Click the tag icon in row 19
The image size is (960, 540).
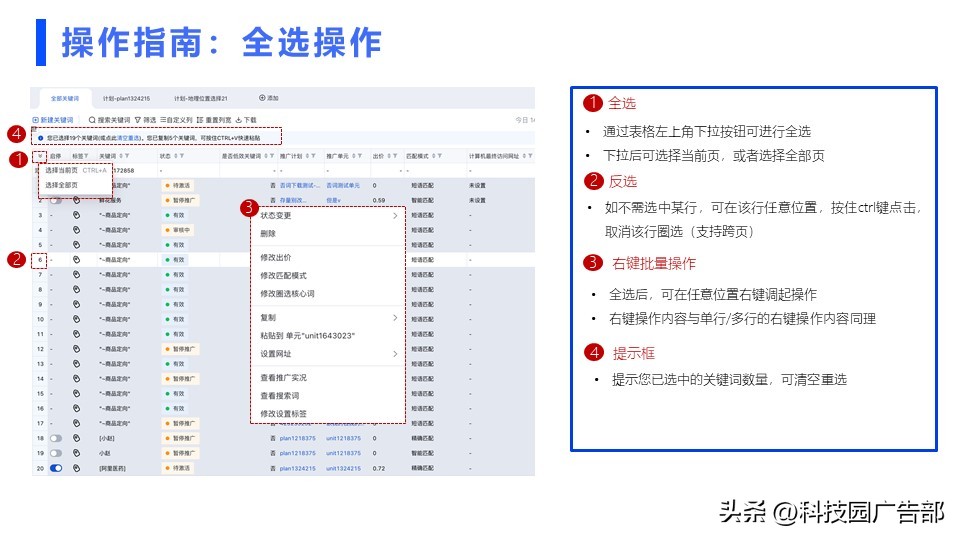[77, 453]
